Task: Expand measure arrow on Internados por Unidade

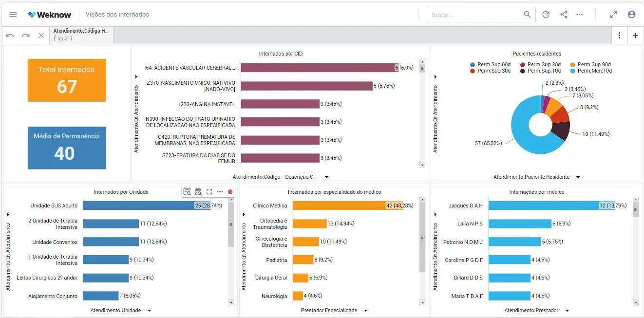Action: [x=8, y=214]
